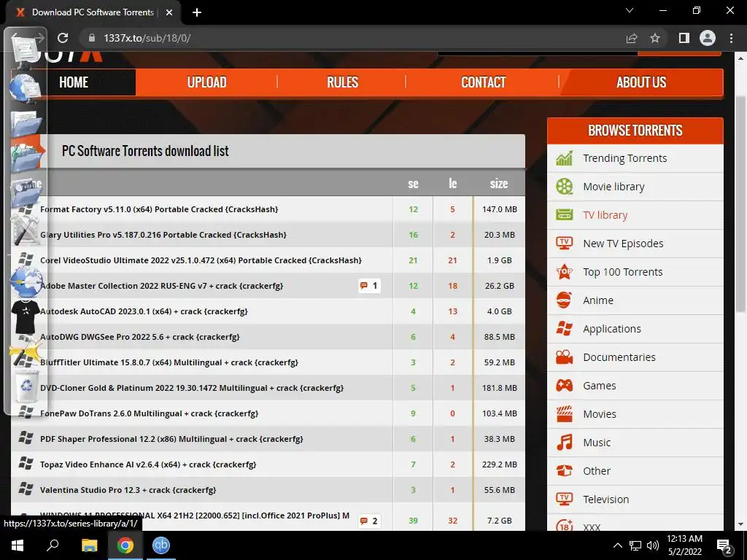Open the notification center icon
Image resolution: width=747 pixels, height=560 pixels.
[724, 545]
